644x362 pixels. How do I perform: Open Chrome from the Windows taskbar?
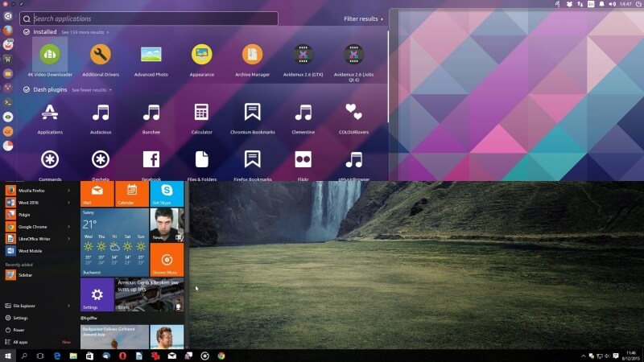point(221,356)
